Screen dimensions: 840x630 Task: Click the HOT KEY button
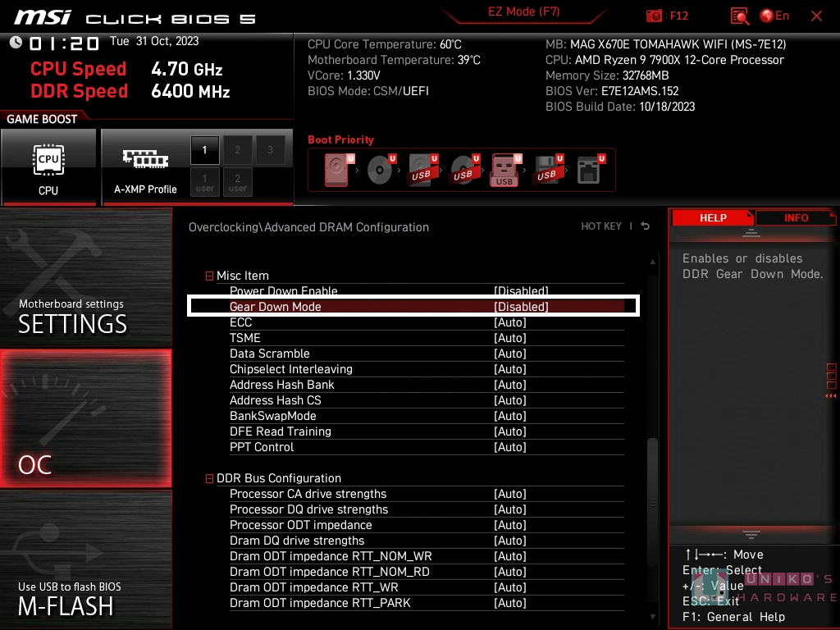(601, 226)
